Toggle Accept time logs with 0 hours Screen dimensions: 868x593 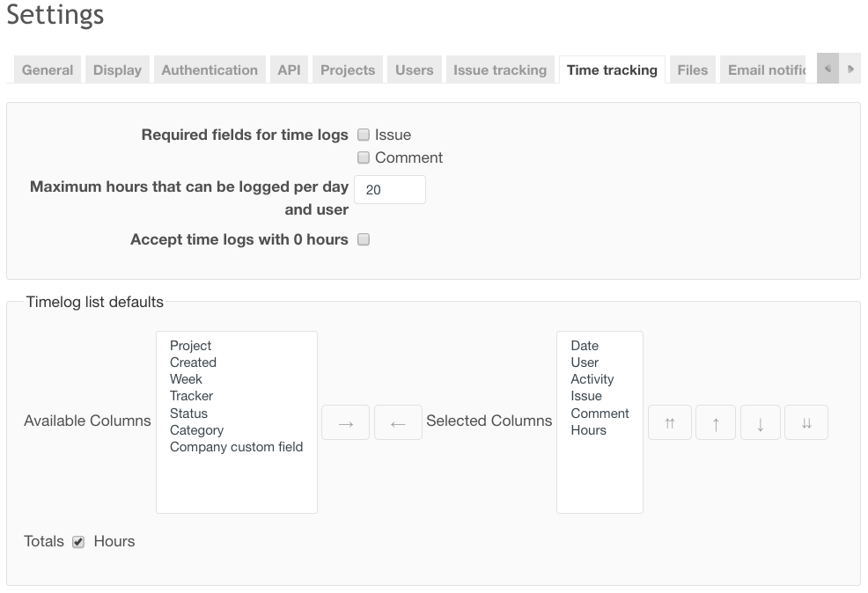point(364,239)
